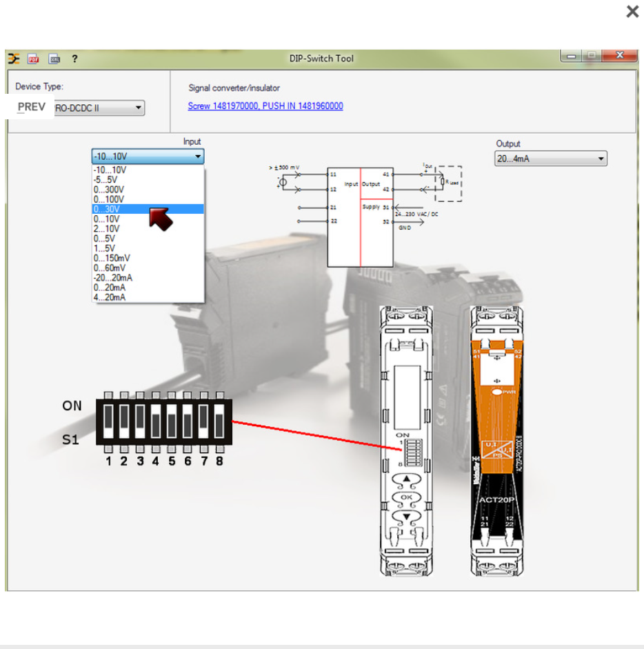Screen dimensions: 644x649
Task: Toggle DIP switch 8 on S1
Action: 219,421
